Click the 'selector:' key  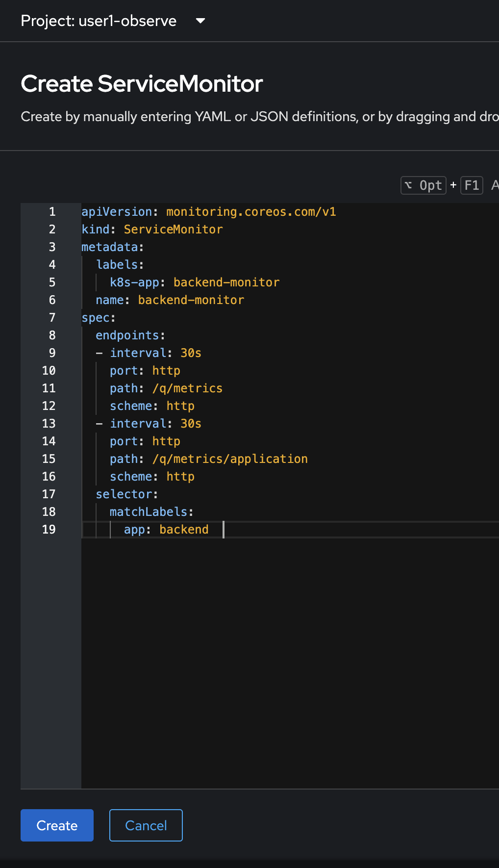127,494
